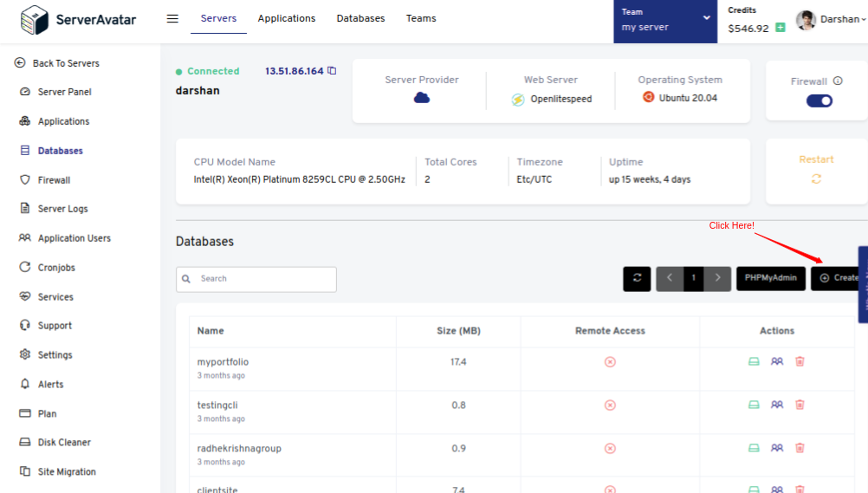Toggle the Firewall switch
The image size is (868, 493).
click(x=819, y=101)
